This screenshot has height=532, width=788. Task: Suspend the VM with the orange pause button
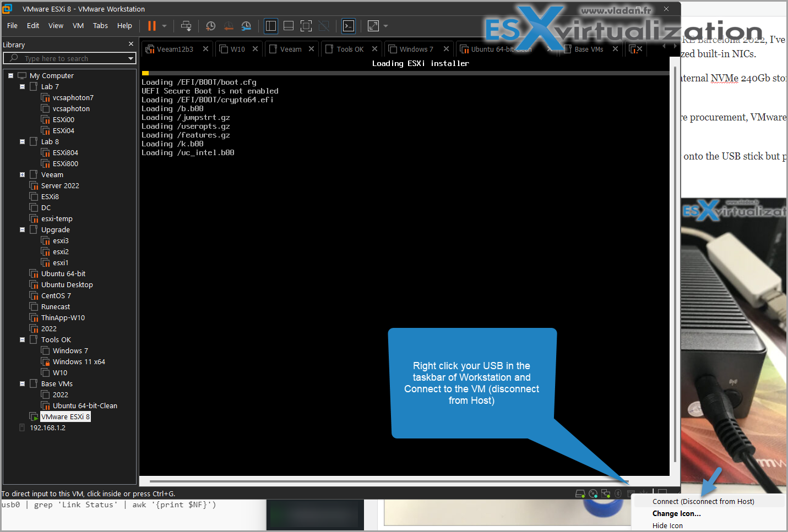[x=152, y=26]
